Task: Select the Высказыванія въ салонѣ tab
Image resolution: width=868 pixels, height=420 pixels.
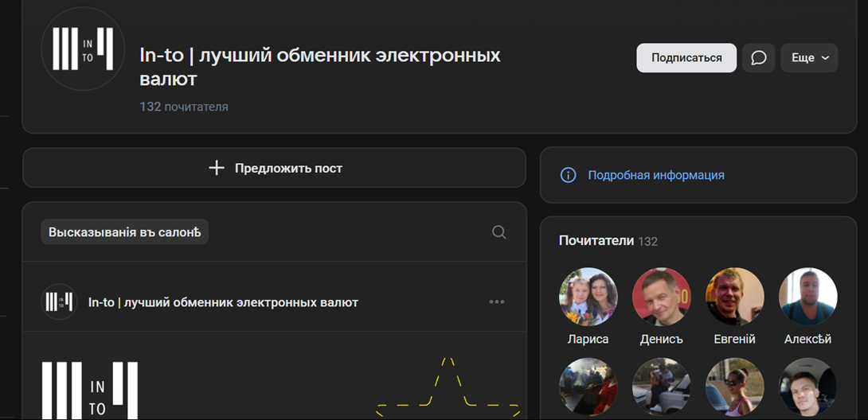Action: click(124, 232)
